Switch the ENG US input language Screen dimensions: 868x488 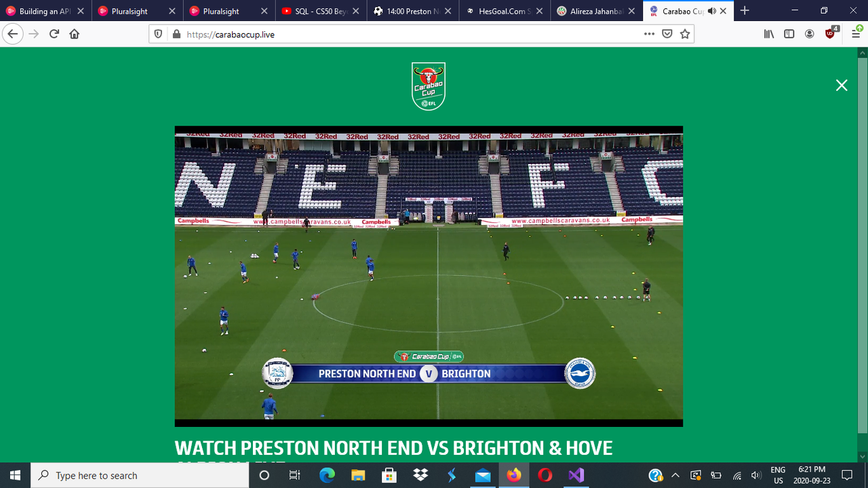tap(778, 475)
